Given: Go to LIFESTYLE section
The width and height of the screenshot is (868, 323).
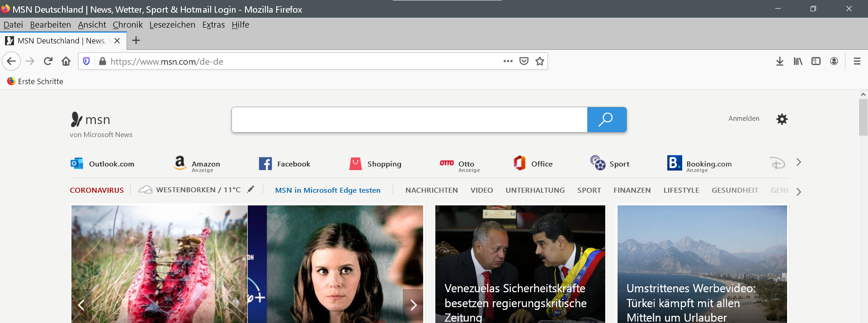Looking at the screenshot, I should point(681,190).
